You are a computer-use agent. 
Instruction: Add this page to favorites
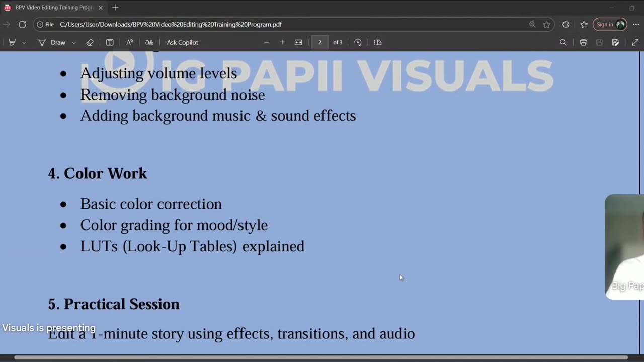point(547,24)
